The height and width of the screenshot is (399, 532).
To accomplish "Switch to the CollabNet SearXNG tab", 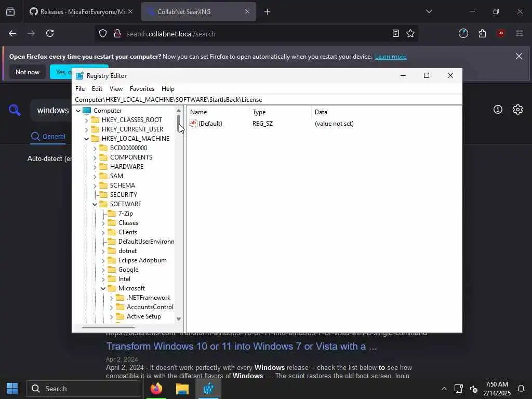I will coord(198,11).
